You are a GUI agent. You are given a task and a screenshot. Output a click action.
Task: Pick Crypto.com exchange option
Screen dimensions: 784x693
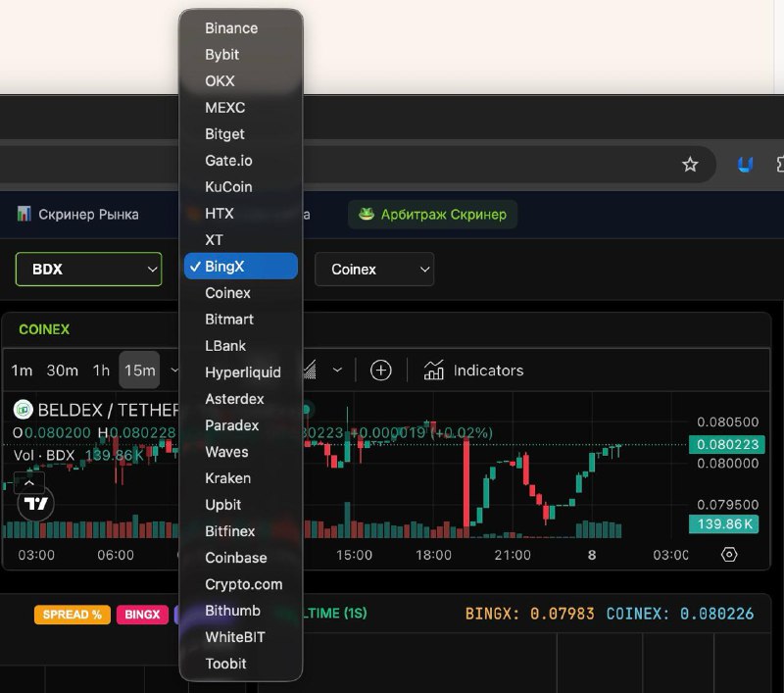coord(240,584)
